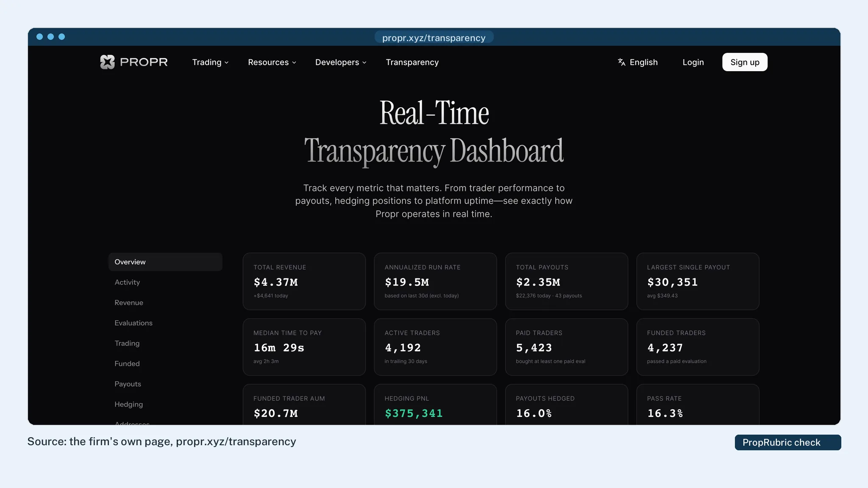Open the Hedging sidebar section

click(x=128, y=404)
